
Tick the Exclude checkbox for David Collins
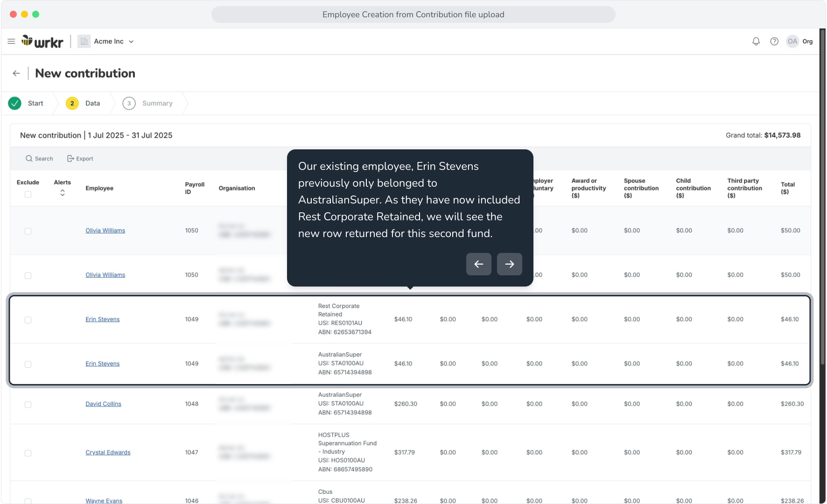(x=28, y=405)
